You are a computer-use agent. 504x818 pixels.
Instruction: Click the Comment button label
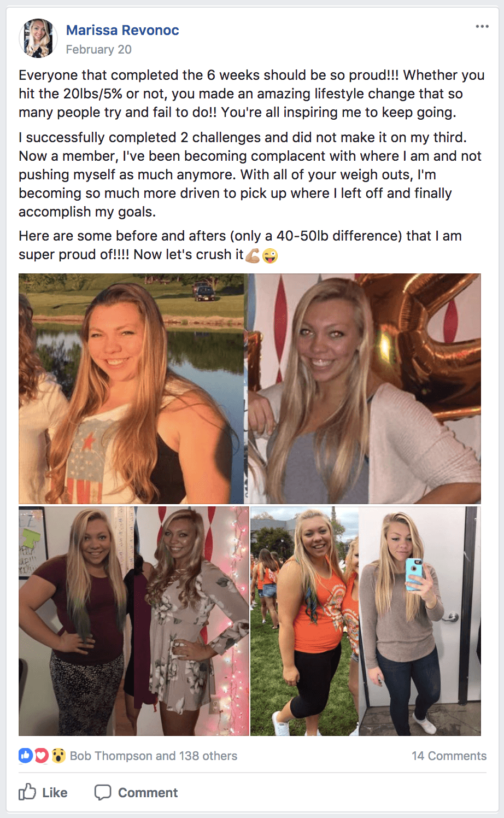coord(148,792)
